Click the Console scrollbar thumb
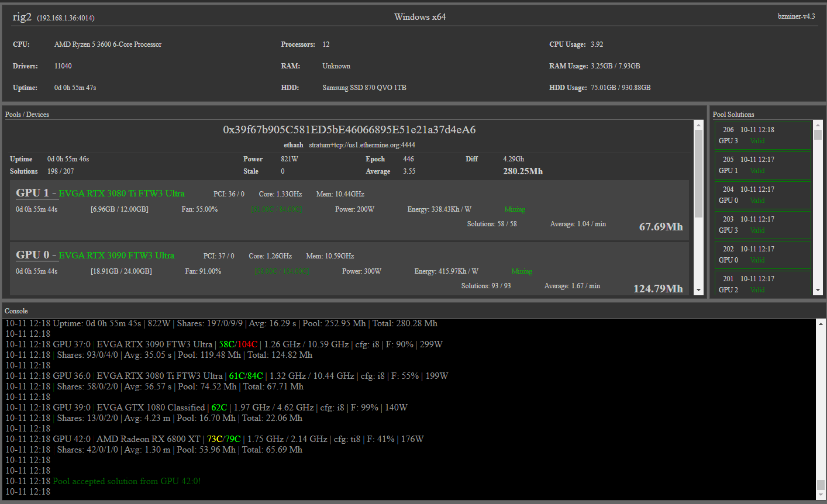 pyautogui.click(x=821, y=485)
